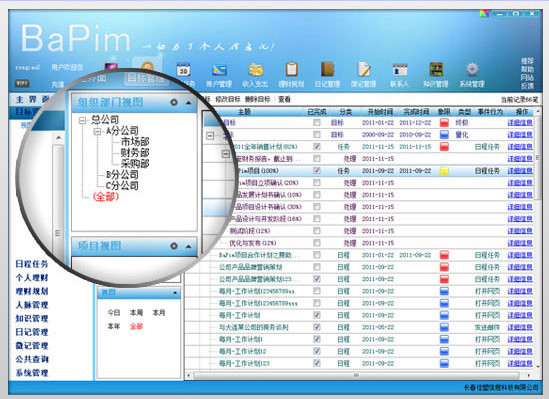This screenshot has height=399, width=549.
Task: Uncheck the 每月-工作计划123 completed checkbox
Action: coord(317,363)
